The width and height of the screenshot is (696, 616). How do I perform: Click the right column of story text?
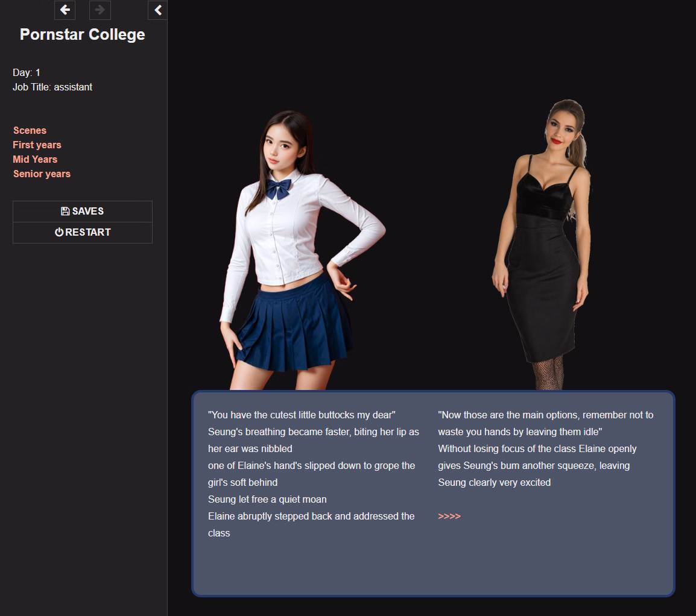[545, 448]
